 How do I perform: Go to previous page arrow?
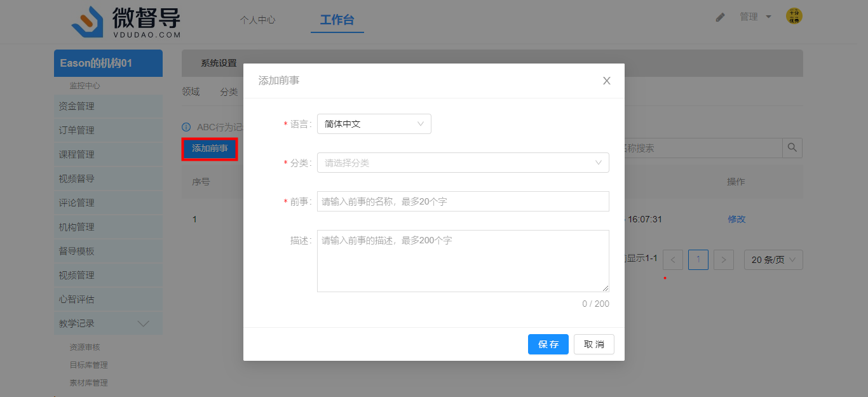[673, 260]
